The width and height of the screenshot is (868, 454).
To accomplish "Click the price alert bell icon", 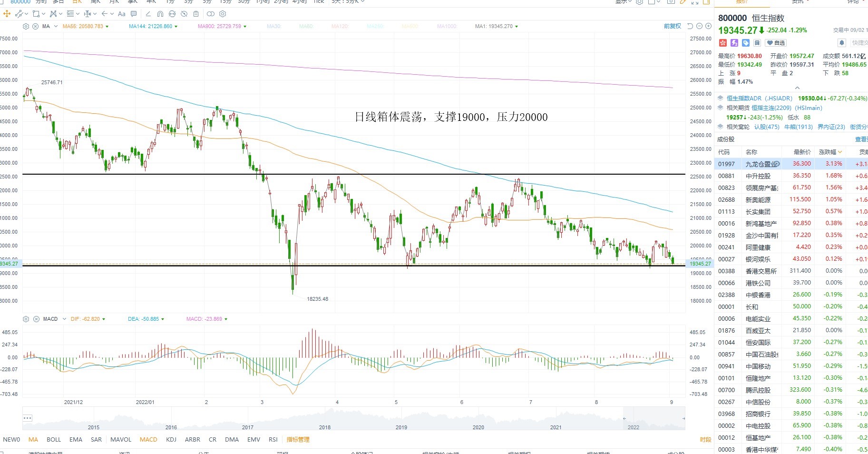I will (841, 43).
